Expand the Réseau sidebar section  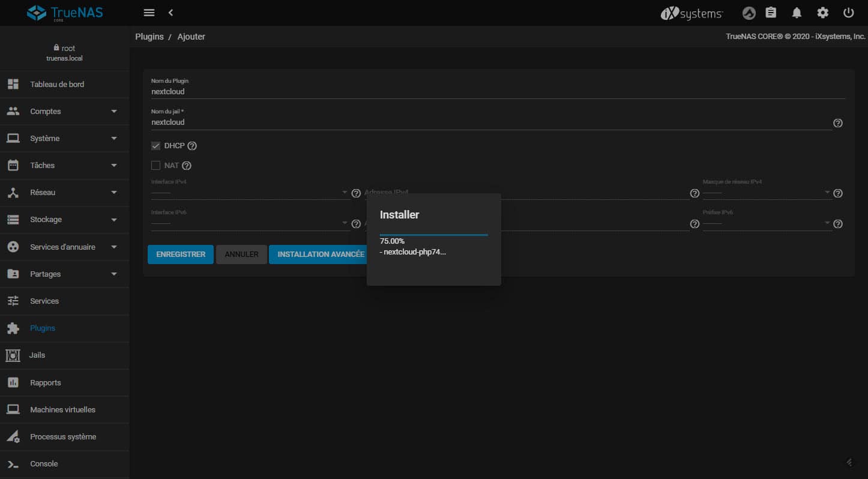(65, 193)
